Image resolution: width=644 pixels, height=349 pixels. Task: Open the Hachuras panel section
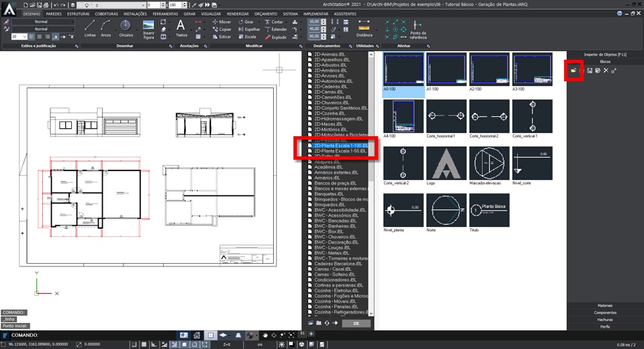tap(605, 319)
